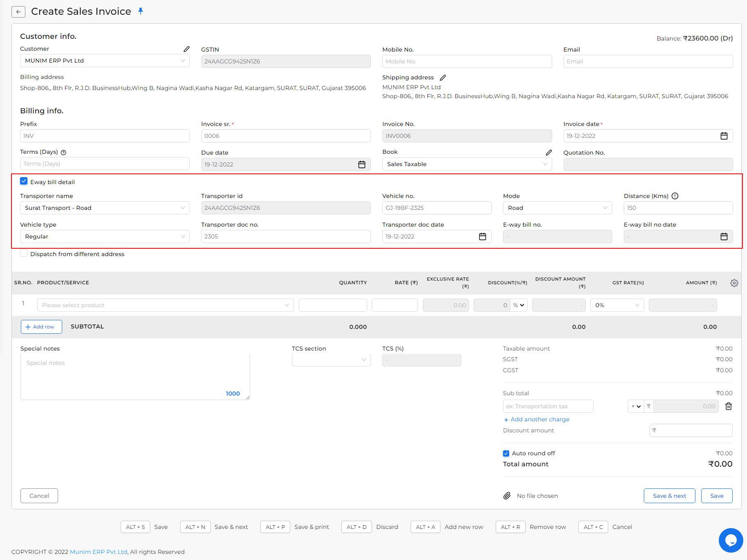Open Transporter doc date calendar
The height and width of the screenshot is (560, 747).
point(483,236)
